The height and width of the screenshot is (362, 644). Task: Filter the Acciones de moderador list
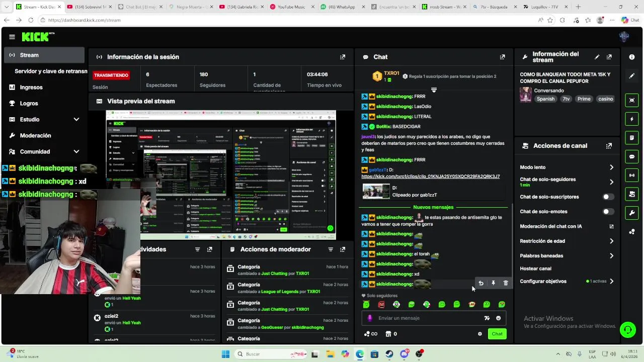[x=331, y=249]
